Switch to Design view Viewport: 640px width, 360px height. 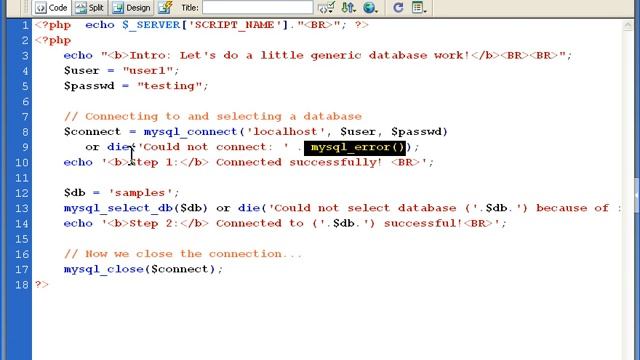[131, 8]
